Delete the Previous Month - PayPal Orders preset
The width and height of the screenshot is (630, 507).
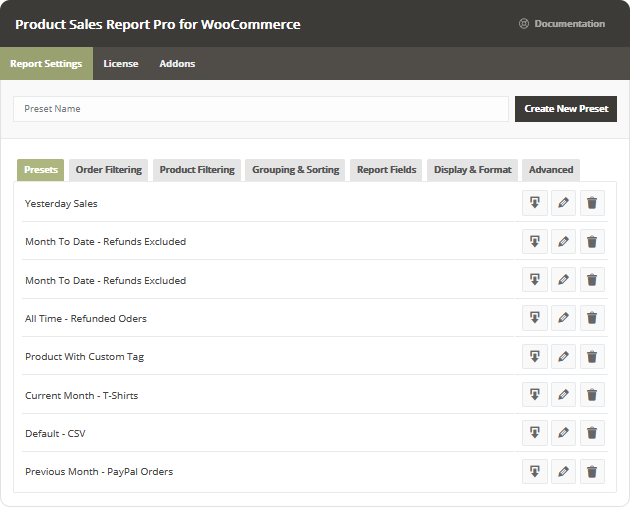pyautogui.click(x=592, y=471)
